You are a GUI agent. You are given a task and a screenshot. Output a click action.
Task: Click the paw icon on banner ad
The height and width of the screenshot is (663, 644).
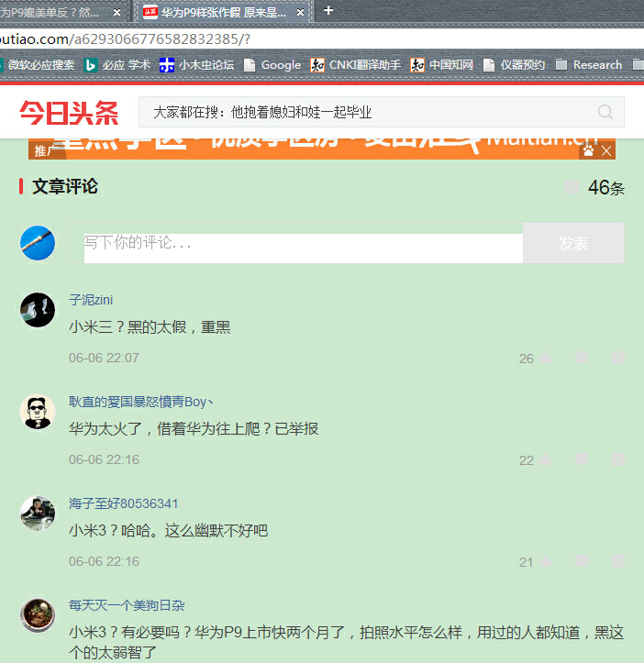click(588, 150)
